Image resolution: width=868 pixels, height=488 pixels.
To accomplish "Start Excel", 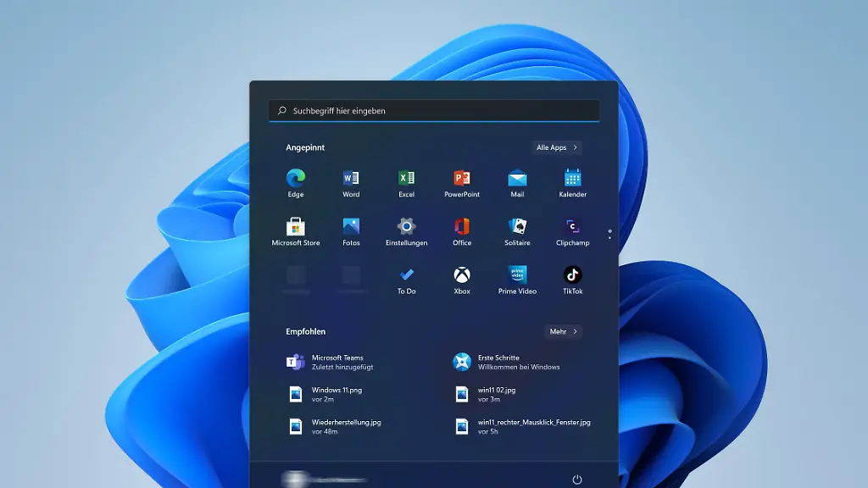I will [406, 180].
